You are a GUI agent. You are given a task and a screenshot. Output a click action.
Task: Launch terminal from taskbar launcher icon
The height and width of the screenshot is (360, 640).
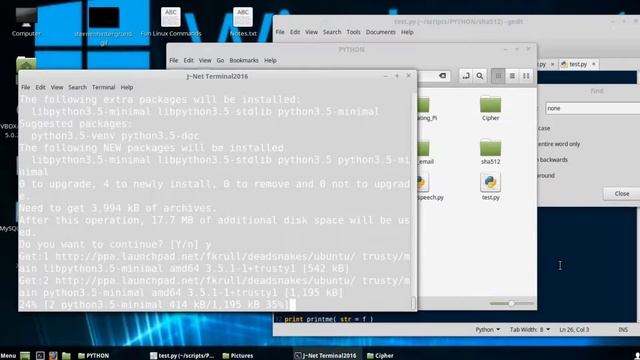40,356
